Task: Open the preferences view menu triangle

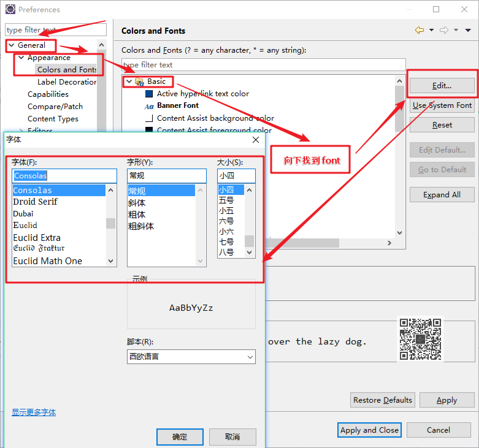Action: [468, 30]
